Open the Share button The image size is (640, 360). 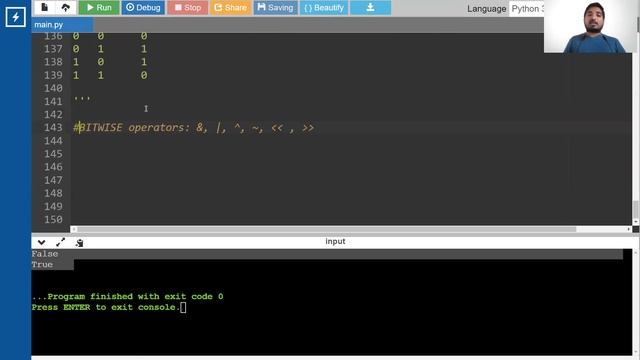[231, 7]
